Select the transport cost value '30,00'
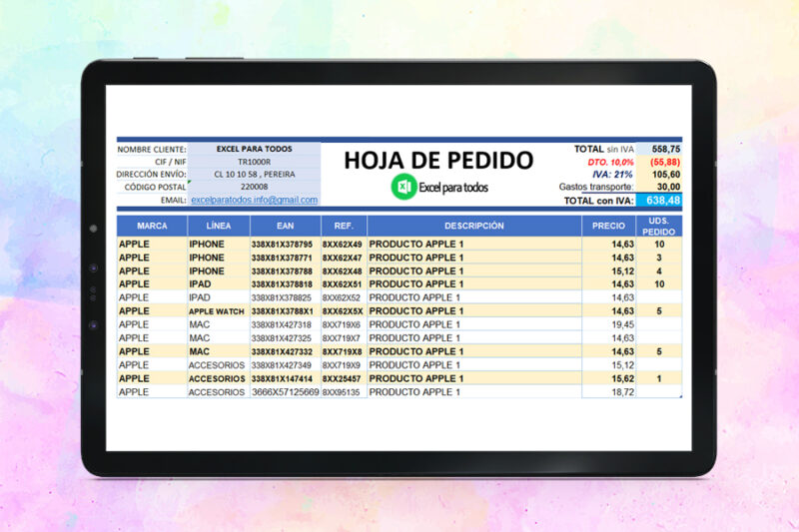 (x=659, y=187)
